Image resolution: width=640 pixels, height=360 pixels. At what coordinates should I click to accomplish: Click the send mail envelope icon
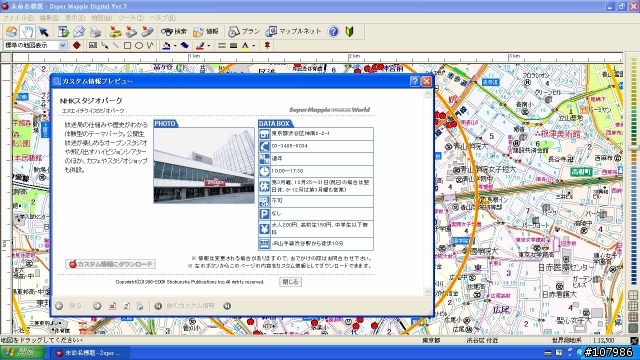(x=79, y=31)
